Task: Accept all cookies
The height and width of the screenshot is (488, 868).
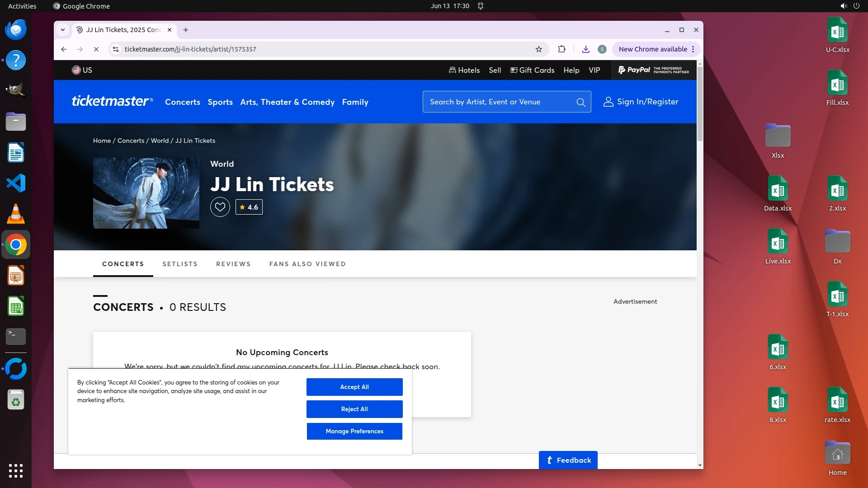Action: [354, 387]
